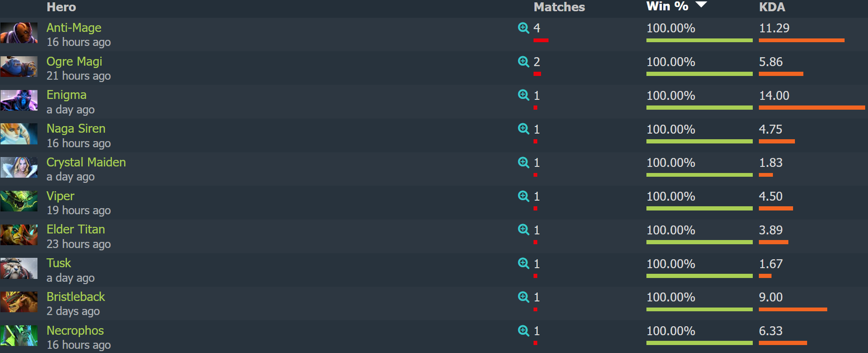Sort by the Matches column header
Image resolution: width=868 pixels, height=353 pixels.
coord(559,7)
